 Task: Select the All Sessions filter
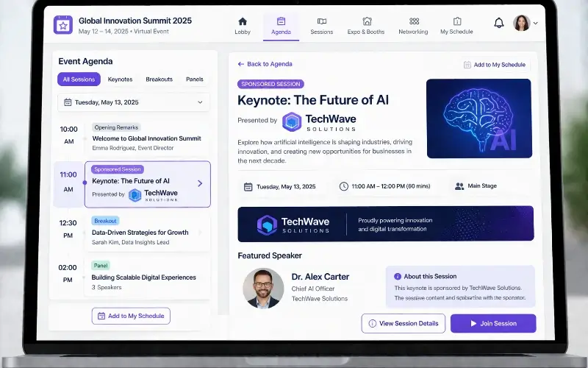click(79, 79)
